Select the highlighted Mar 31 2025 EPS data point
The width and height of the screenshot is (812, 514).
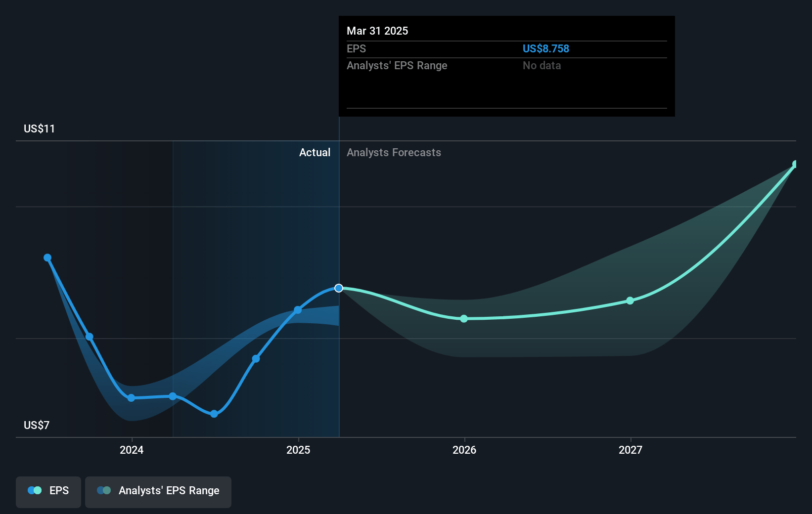point(339,288)
